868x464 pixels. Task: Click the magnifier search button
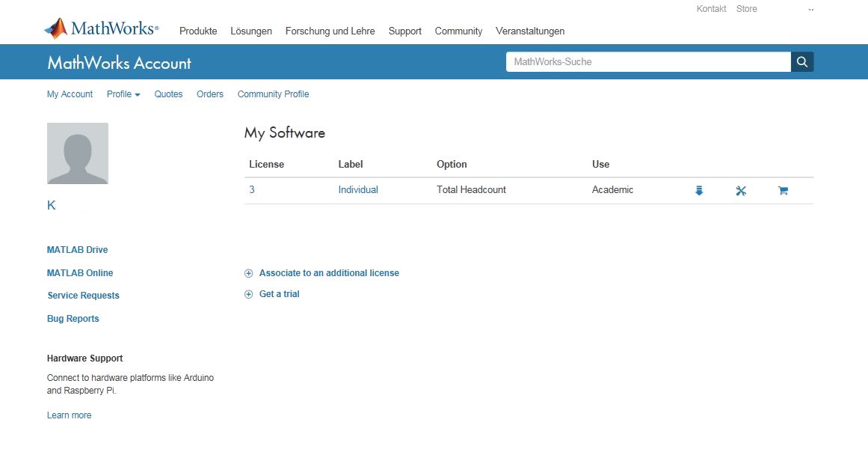[x=802, y=62]
